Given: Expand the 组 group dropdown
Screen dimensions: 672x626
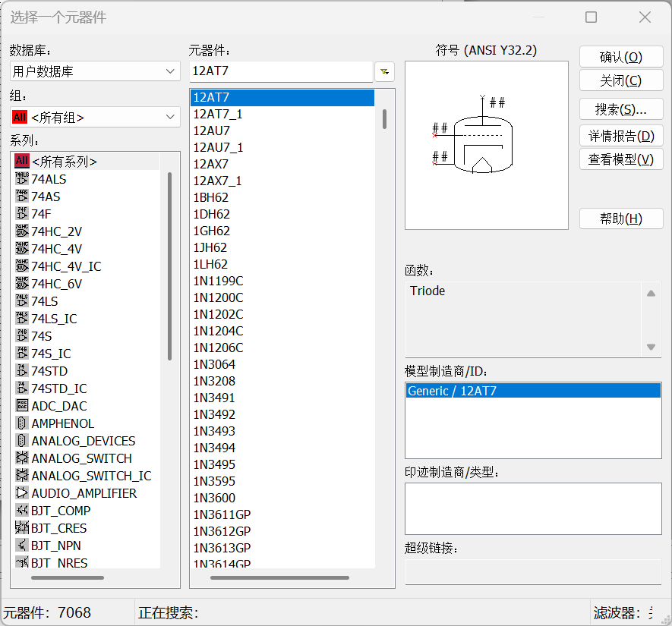Looking at the screenshot, I should point(95,118).
